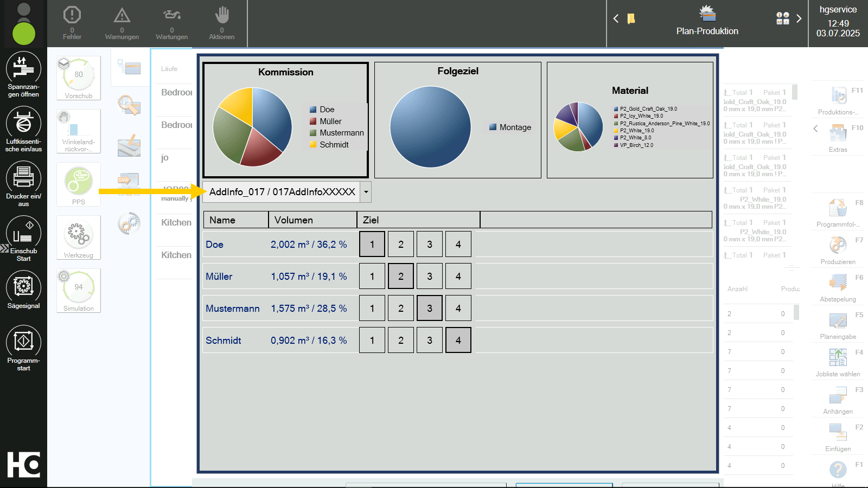Image resolution: width=868 pixels, height=488 pixels.
Task: Go to next page with right chevron
Action: [799, 18]
